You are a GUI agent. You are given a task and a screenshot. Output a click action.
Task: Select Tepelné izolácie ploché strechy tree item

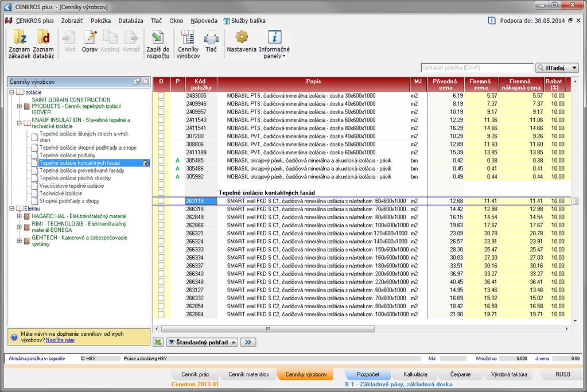pyautogui.click(x=75, y=178)
